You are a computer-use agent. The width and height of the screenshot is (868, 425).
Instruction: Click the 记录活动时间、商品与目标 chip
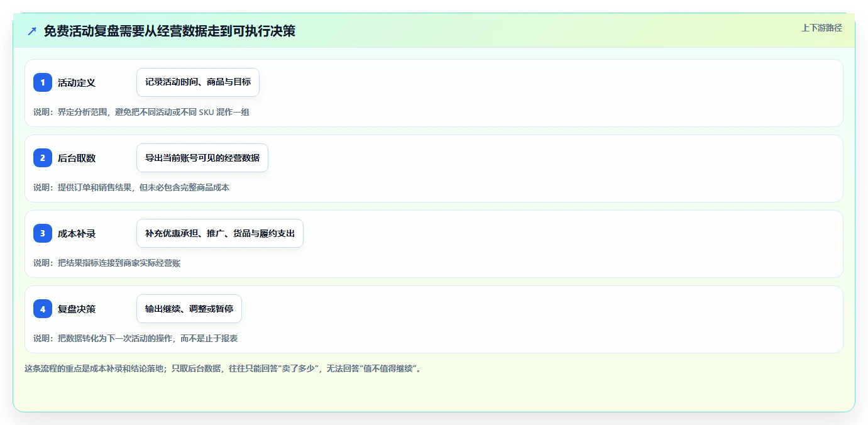tap(198, 82)
